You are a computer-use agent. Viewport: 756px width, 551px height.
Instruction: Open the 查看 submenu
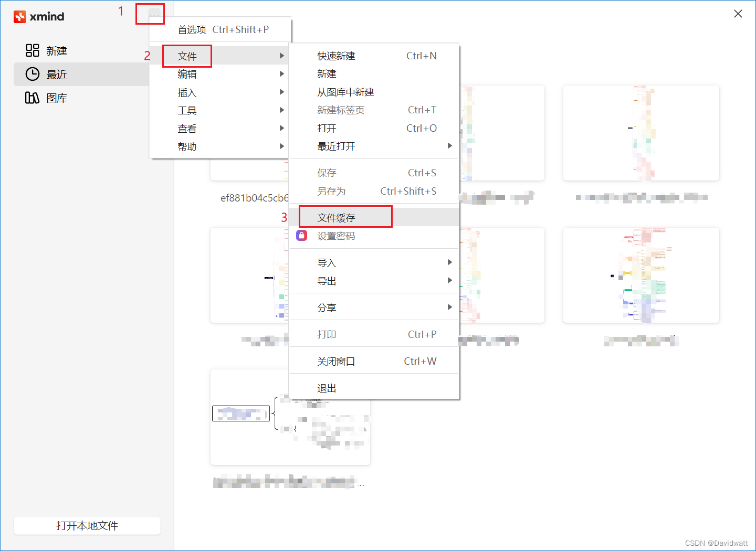pos(219,128)
